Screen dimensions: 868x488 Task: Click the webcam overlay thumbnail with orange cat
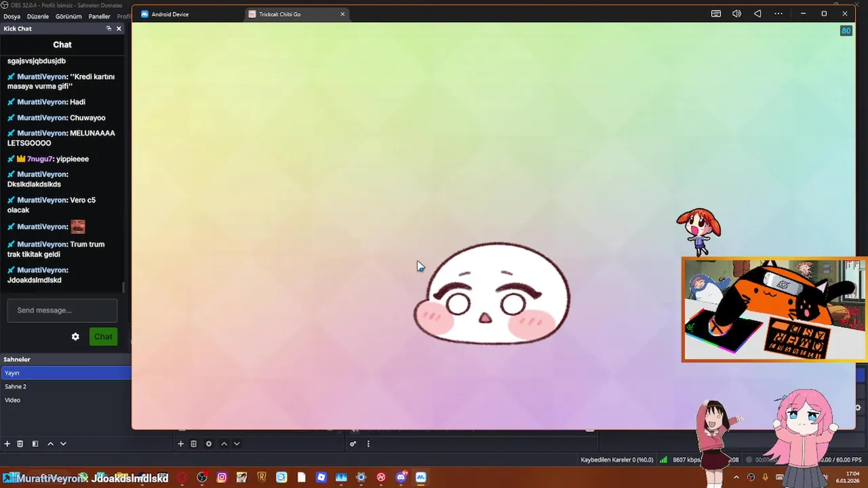774,309
